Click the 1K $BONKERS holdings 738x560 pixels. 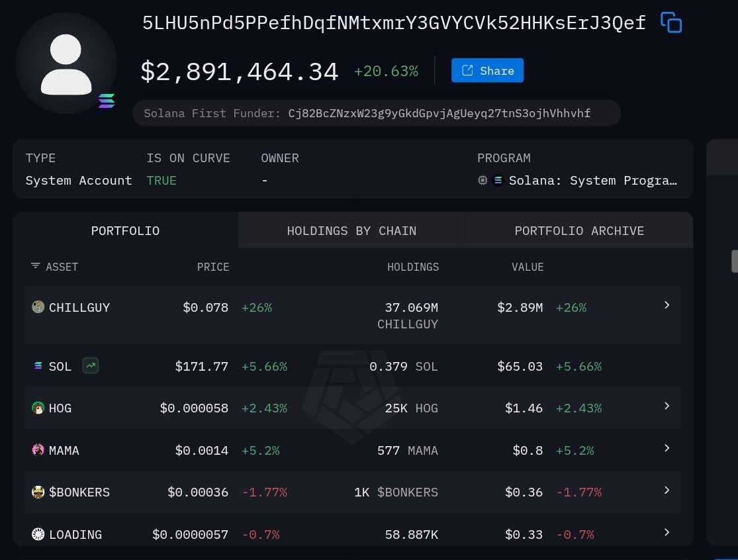pyautogui.click(x=396, y=492)
